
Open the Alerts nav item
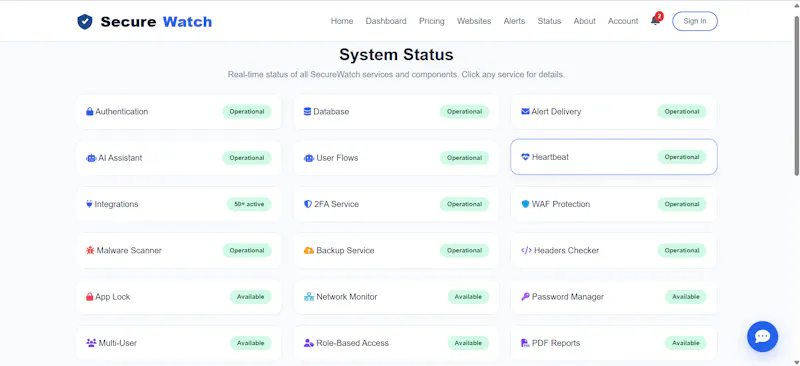point(514,21)
